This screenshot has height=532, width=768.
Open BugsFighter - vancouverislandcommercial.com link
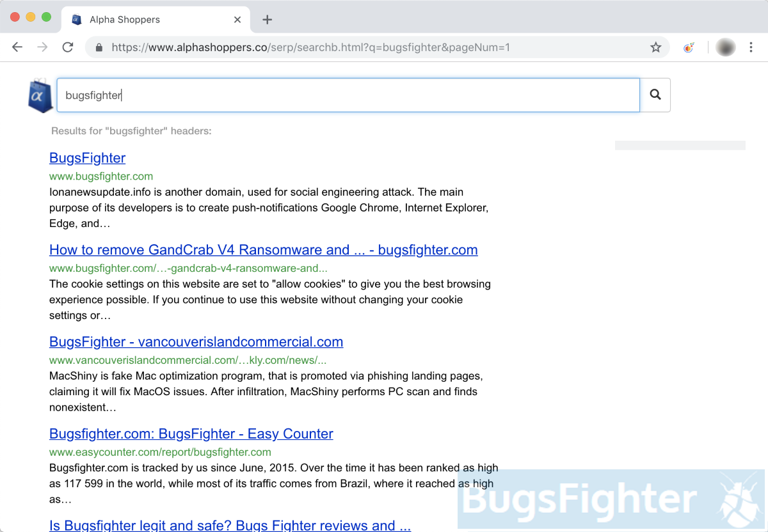196,342
